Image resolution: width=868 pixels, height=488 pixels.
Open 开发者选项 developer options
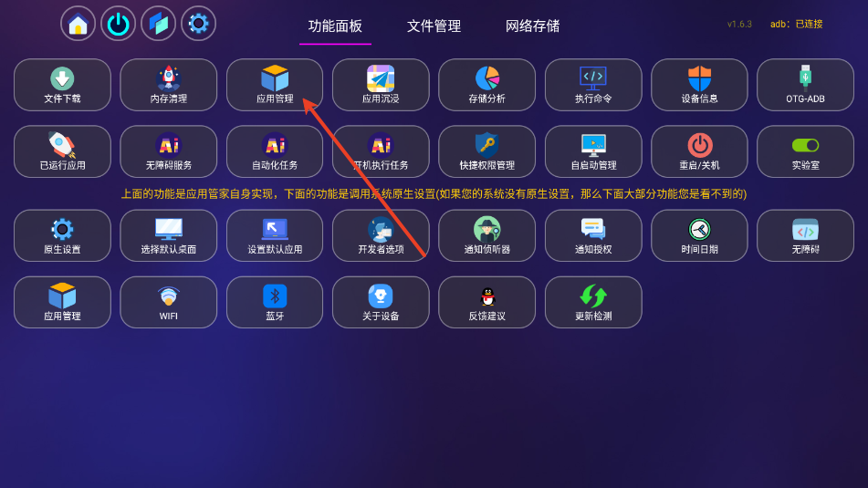point(381,235)
